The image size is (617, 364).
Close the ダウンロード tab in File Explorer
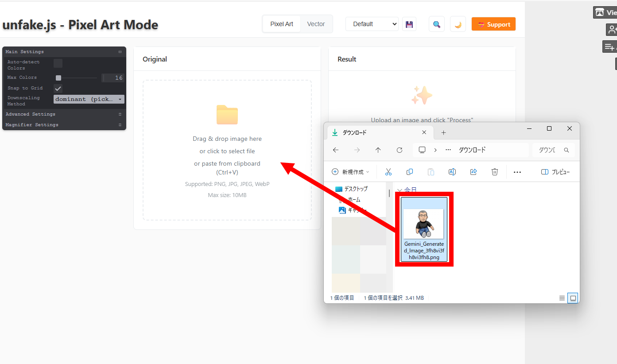424,132
